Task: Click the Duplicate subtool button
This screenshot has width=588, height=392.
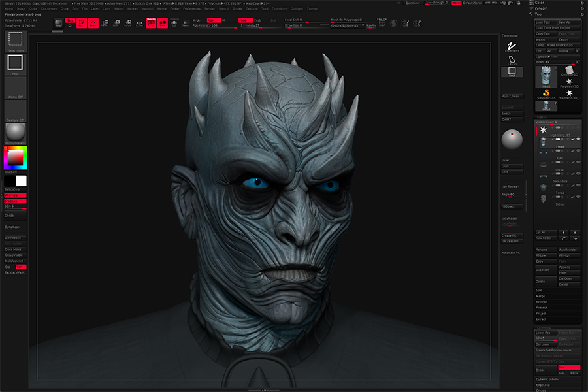Action: pos(546,270)
